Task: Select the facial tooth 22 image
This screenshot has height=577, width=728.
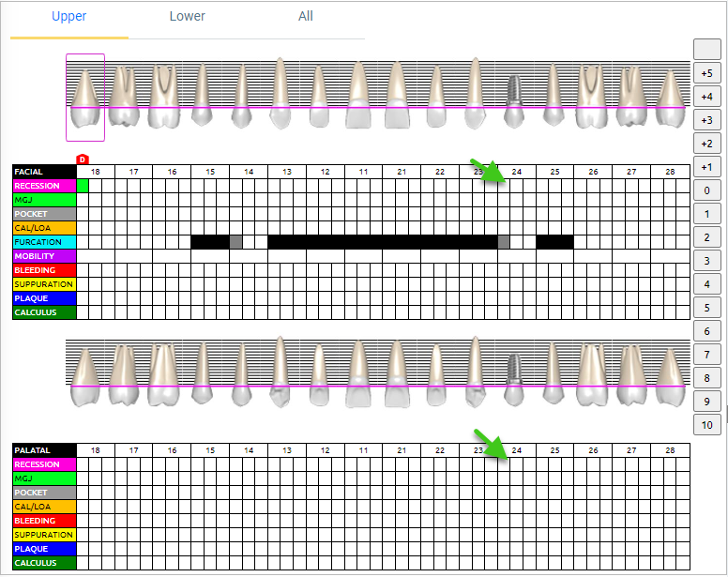Action: coord(436,97)
